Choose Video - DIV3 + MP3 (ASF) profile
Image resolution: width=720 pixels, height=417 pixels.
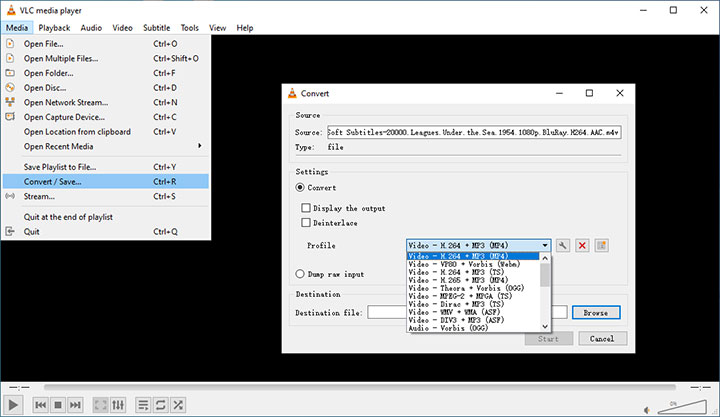coord(473,320)
